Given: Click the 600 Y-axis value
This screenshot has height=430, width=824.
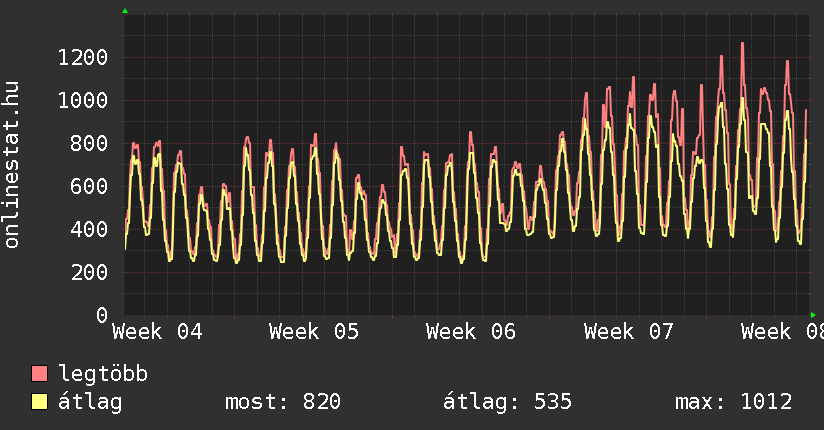Looking at the screenshot, I should [x=88, y=186].
